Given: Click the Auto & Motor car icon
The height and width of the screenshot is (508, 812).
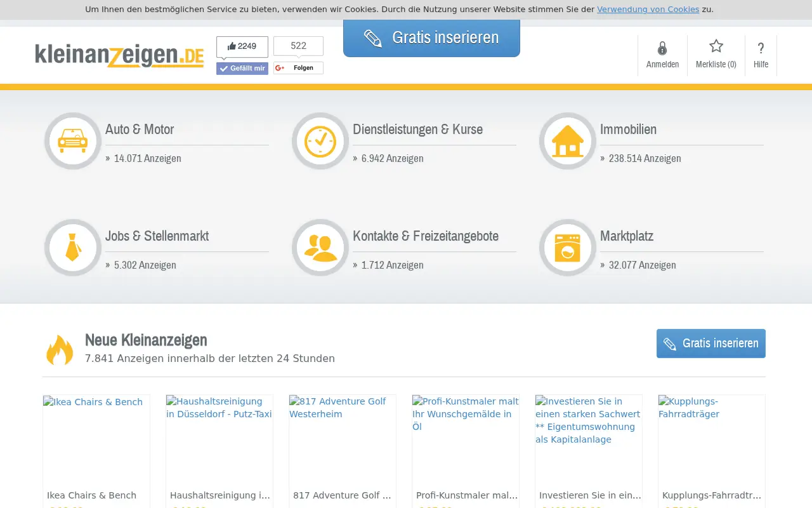Looking at the screenshot, I should click(73, 141).
